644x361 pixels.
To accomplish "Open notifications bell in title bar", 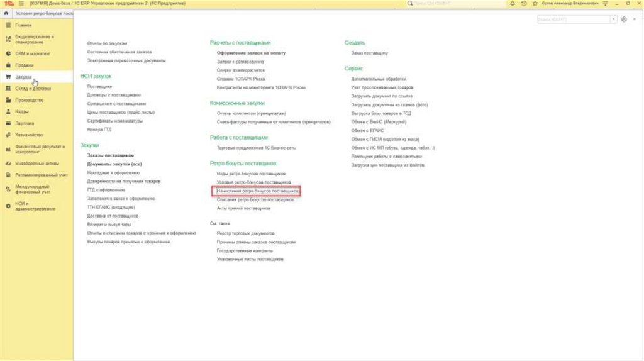I will [513, 3].
